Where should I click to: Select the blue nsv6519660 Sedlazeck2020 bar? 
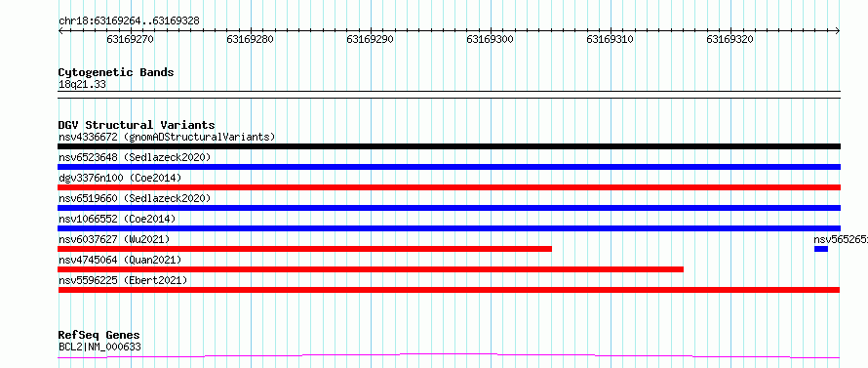(449, 208)
